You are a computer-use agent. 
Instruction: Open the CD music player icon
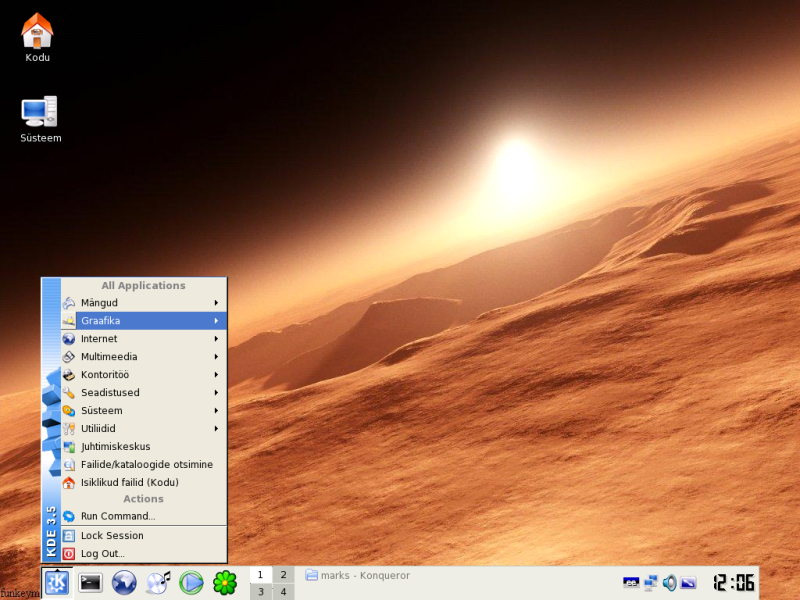[x=158, y=583]
